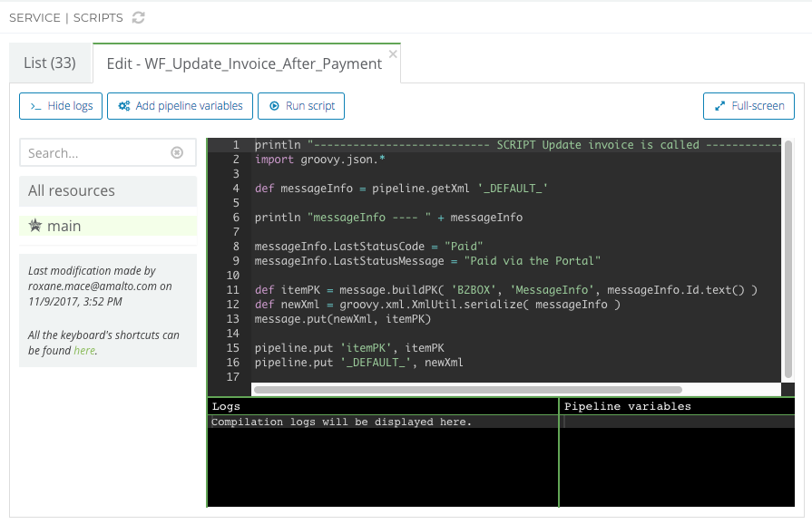Switch to the List (33) tab
The image size is (812, 524).
click(51, 63)
